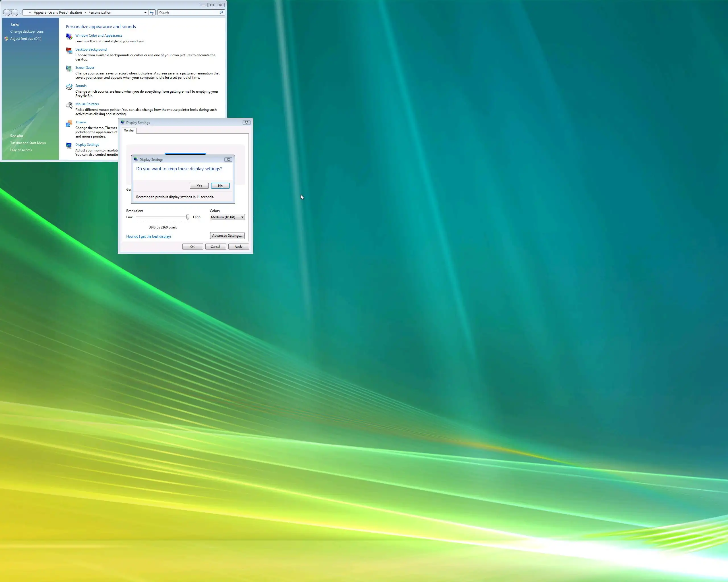Click the Window Color and Appearance icon

tap(69, 36)
